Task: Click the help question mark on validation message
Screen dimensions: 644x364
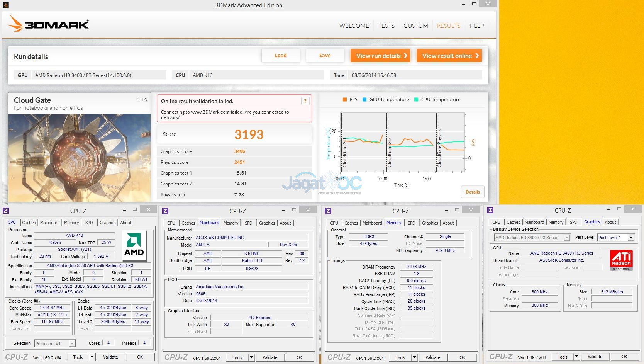Action: pos(305,101)
